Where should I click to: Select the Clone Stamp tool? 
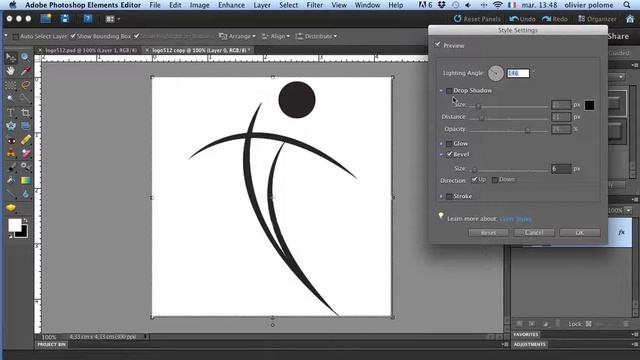(x=11, y=153)
